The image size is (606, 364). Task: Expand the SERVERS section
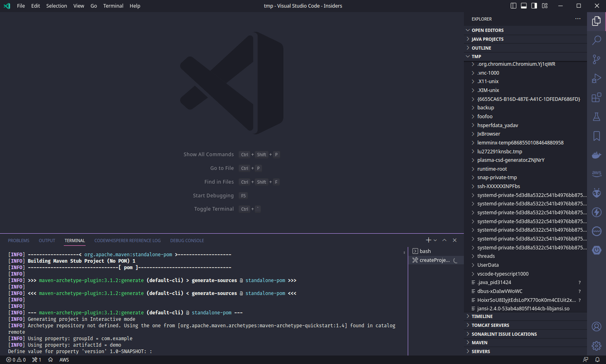click(526, 351)
